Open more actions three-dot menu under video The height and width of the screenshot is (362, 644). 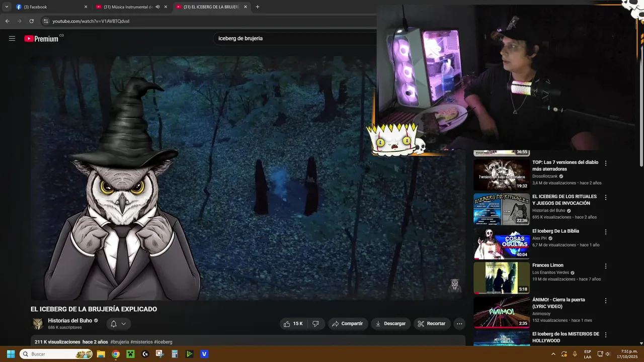point(459,324)
